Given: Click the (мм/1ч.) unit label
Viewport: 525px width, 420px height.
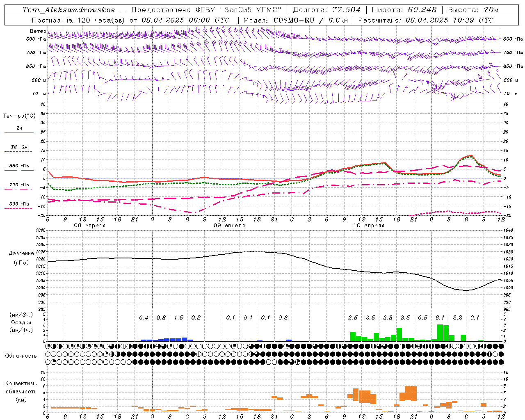Looking at the screenshot, I should pos(21,330).
